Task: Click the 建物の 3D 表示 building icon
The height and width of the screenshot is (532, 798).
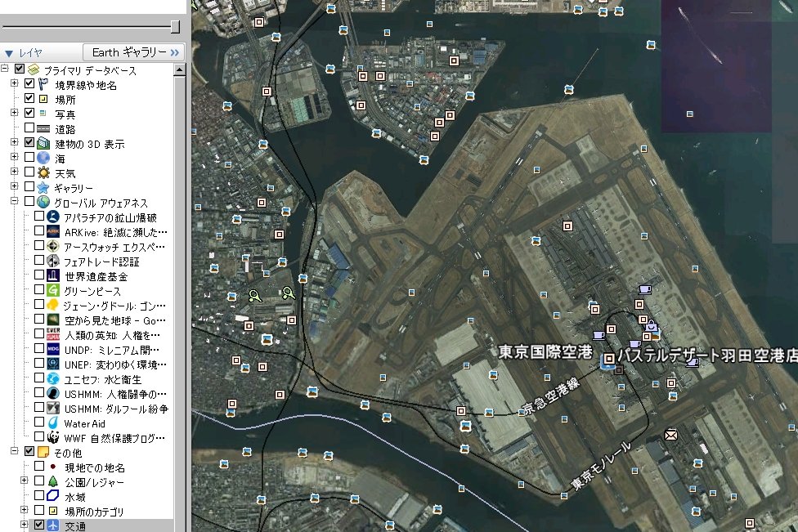Action: coord(44,144)
